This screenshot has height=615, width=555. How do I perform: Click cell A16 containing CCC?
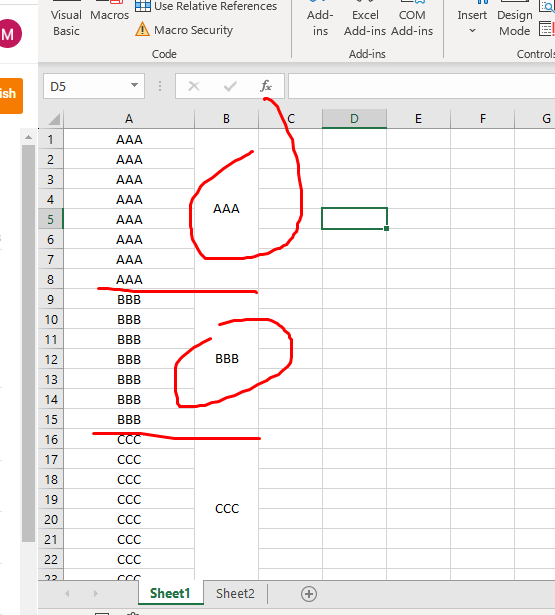pyautogui.click(x=129, y=439)
